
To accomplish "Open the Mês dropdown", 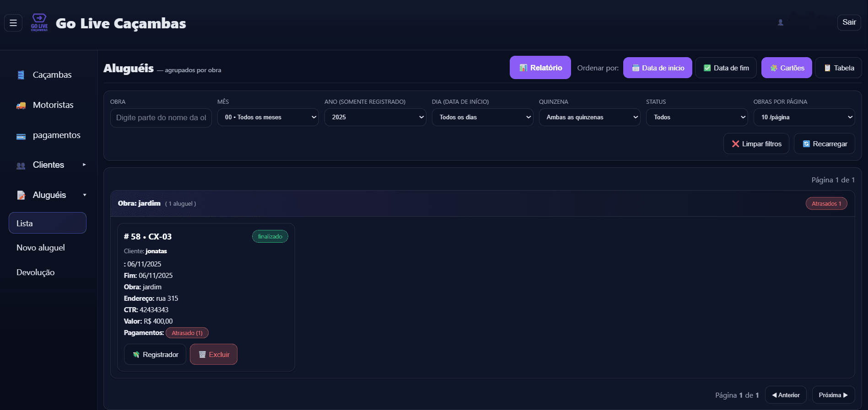I will tap(268, 117).
